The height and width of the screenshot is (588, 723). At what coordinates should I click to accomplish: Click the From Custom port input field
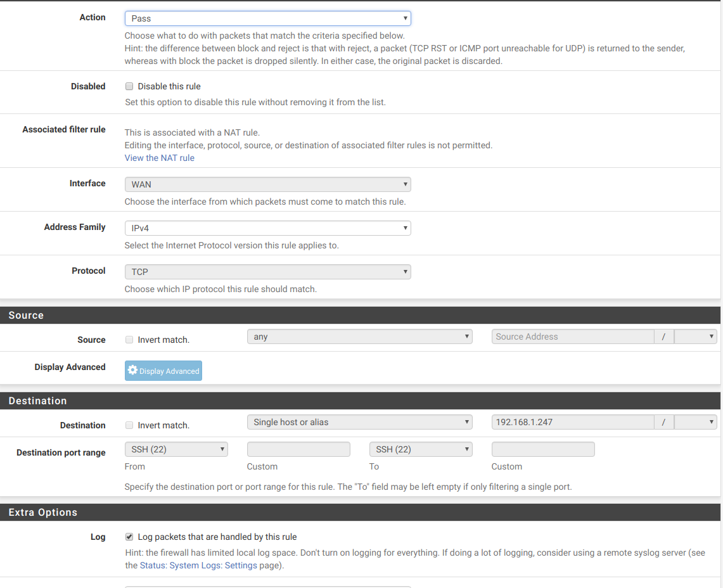(x=298, y=449)
